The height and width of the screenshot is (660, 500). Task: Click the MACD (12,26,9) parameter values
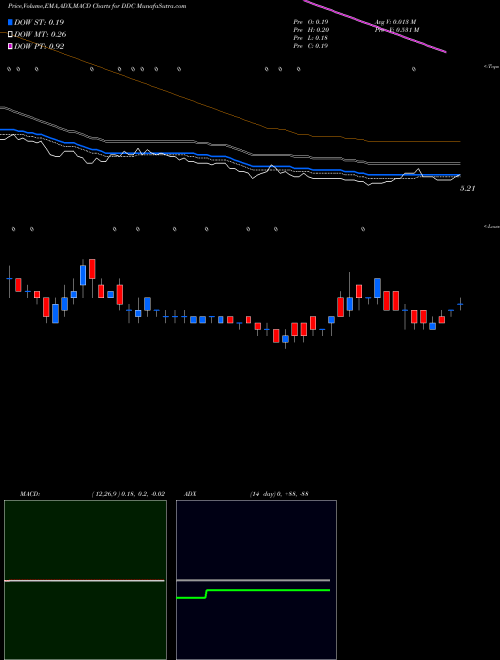pos(128,494)
